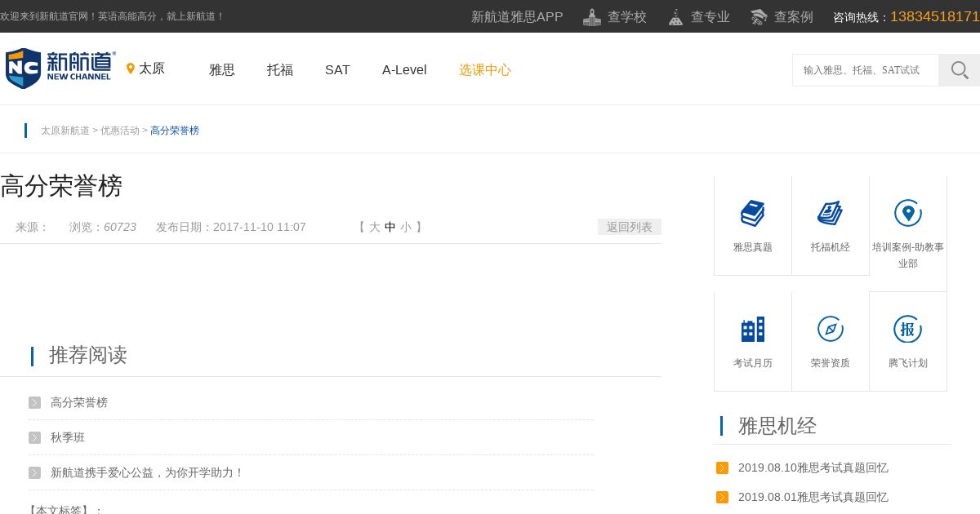Click the 查案例 graduation cap icon
This screenshot has height=514, width=980.
(759, 17)
